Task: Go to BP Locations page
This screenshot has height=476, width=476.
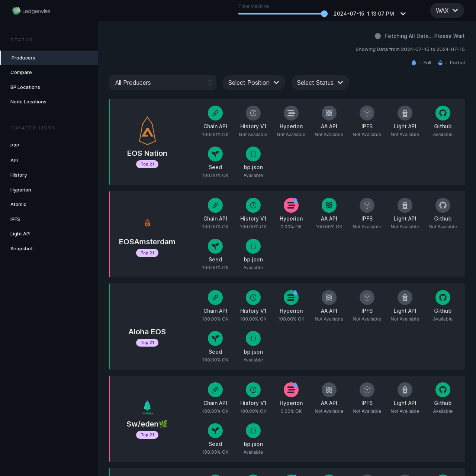Action: [25, 87]
